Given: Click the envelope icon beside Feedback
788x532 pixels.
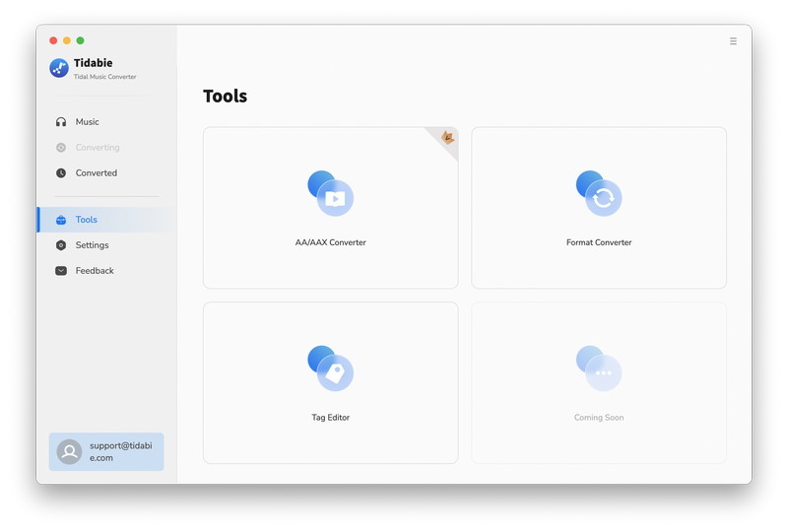Looking at the screenshot, I should click(x=61, y=271).
